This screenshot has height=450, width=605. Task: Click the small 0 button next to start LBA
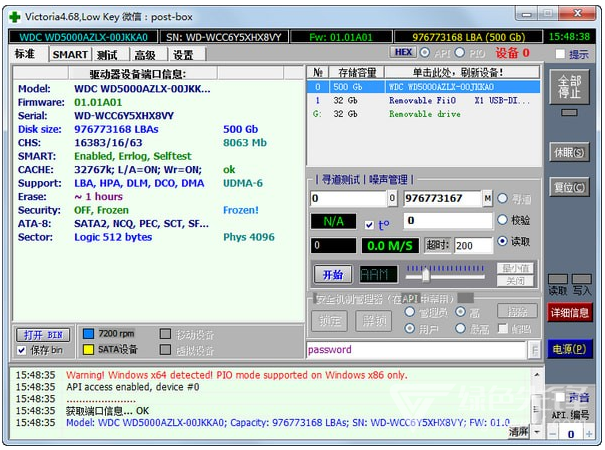tap(392, 198)
